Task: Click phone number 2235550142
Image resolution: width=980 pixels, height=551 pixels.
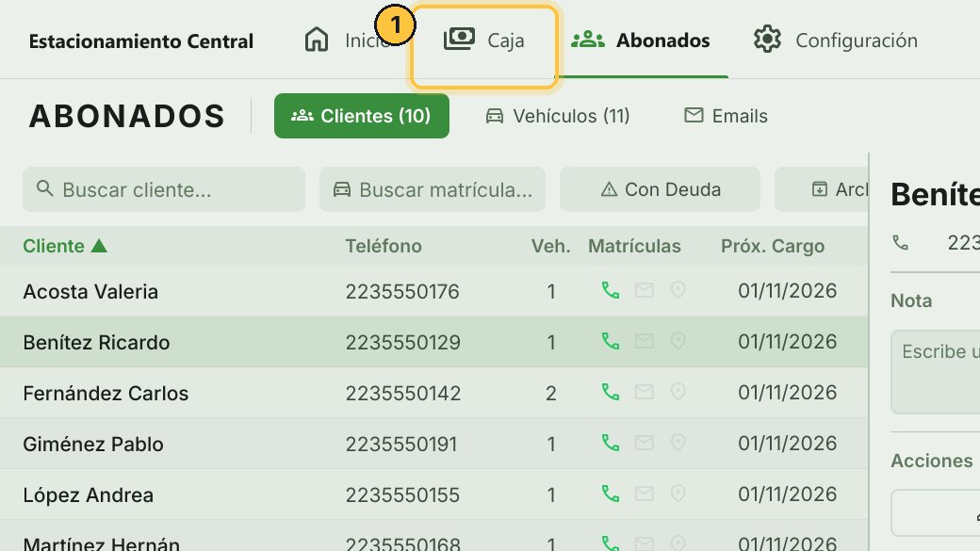Action: [x=403, y=394]
